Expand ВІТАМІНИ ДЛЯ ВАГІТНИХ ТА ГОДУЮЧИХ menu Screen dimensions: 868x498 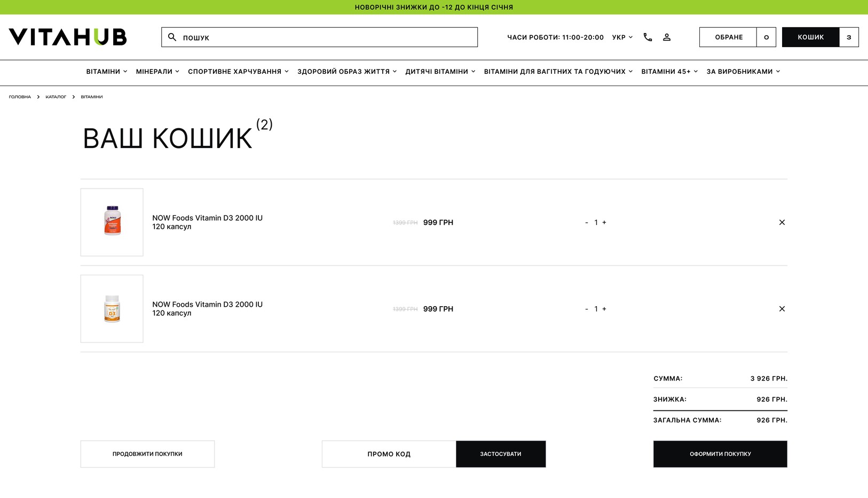click(558, 72)
